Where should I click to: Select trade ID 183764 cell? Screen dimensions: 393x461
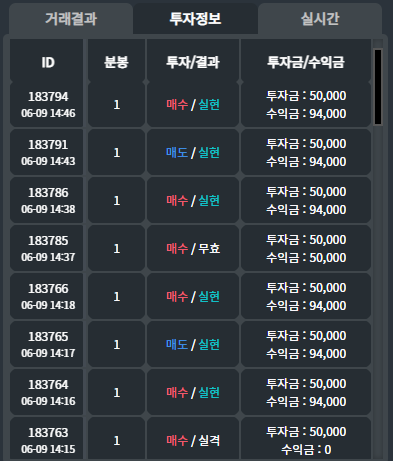47,393
